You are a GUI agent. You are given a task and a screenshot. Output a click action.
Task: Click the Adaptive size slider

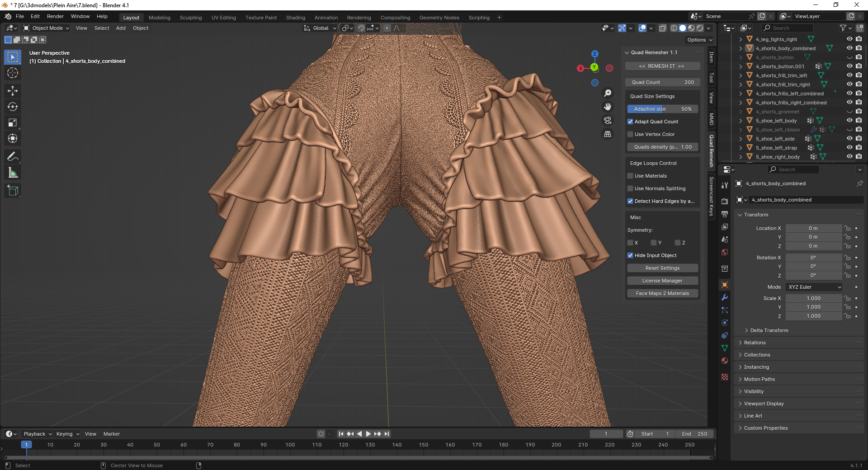pyautogui.click(x=662, y=109)
